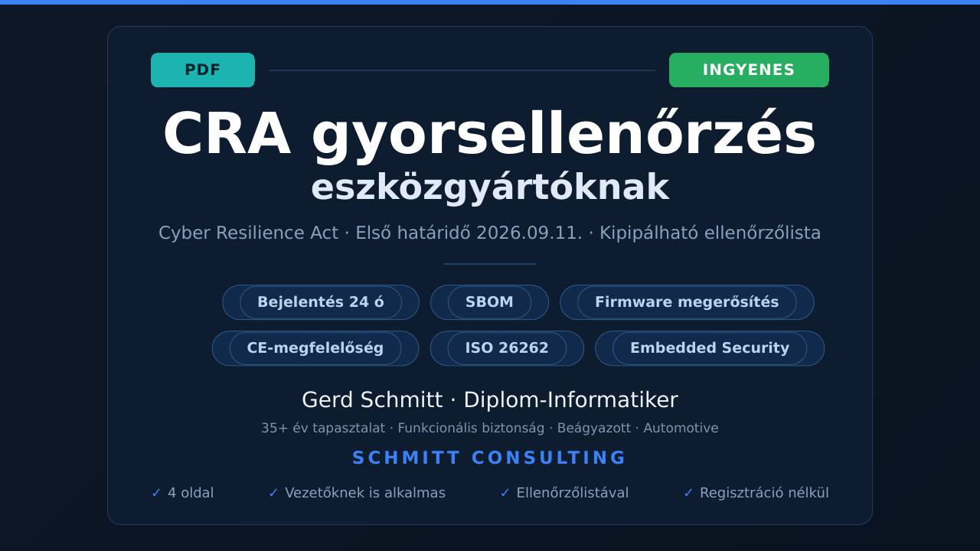Select the SBOM pill tag

point(489,302)
